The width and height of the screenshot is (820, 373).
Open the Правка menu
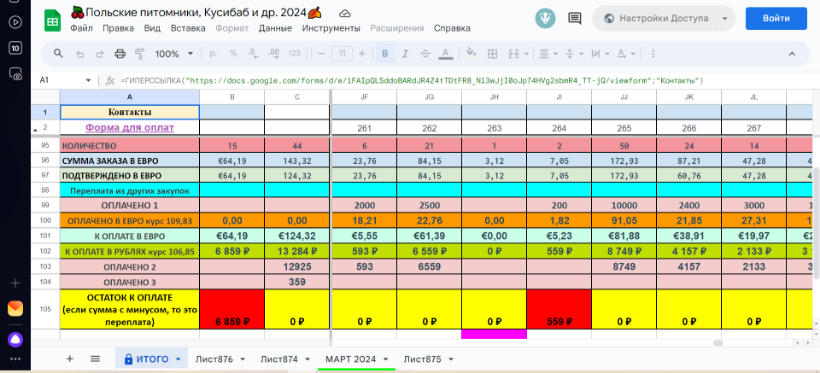[x=118, y=28]
